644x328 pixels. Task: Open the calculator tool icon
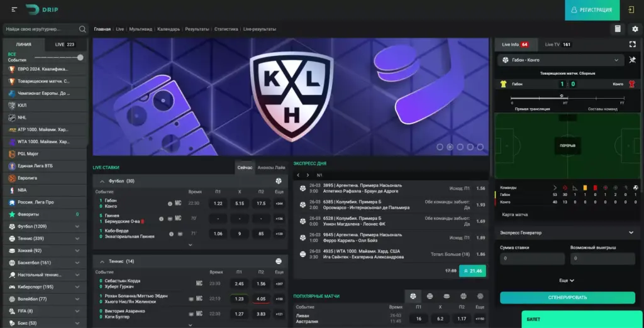click(x=618, y=29)
